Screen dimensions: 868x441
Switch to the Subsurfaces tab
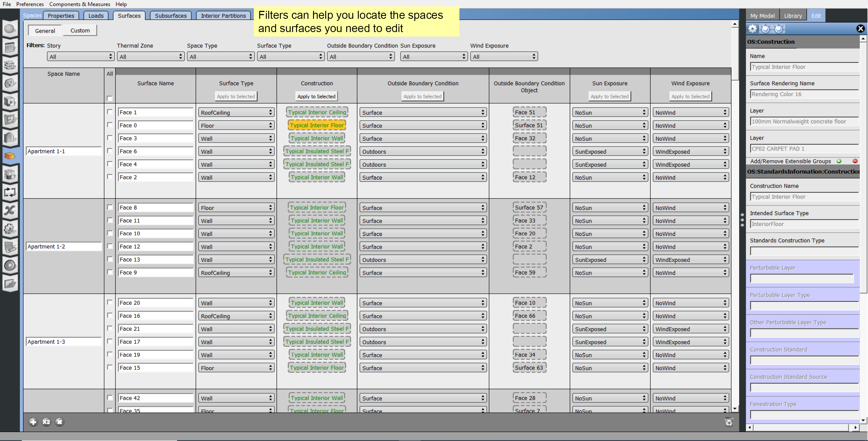[x=170, y=15]
